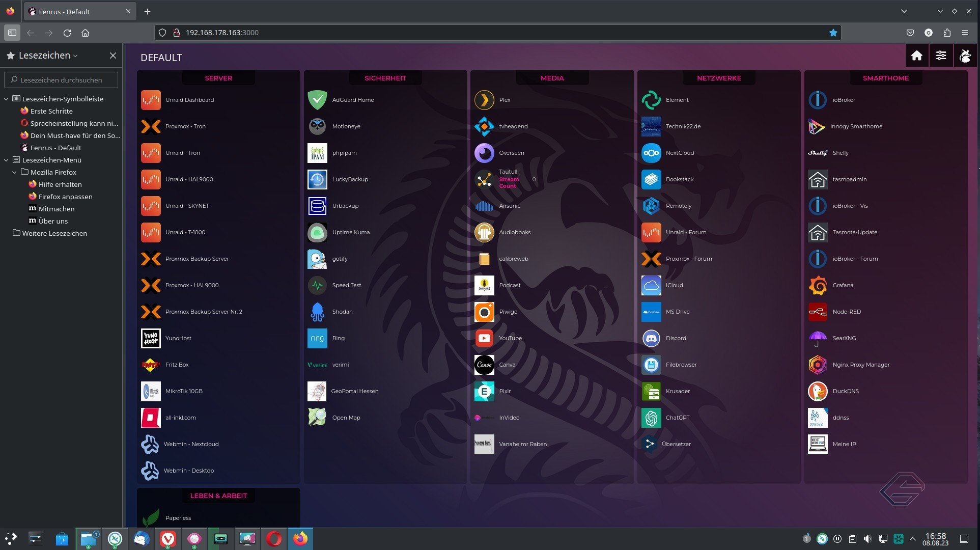Open the DuckDNS icon
The image size is (980, 550).
pos(818,391)
